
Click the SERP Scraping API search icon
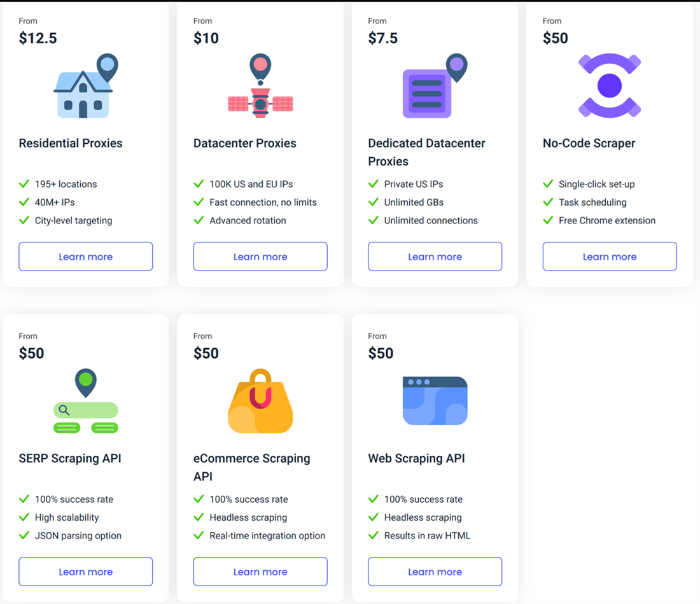pos(85,402)
